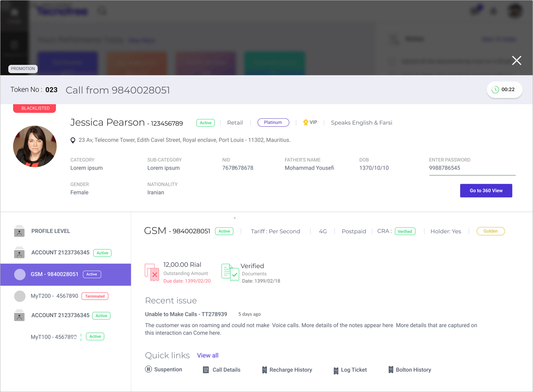Image resolution: width=533 pixels, height=392 pixels.
Task: Click the Log Ticket icon
Action: point(336,371)
